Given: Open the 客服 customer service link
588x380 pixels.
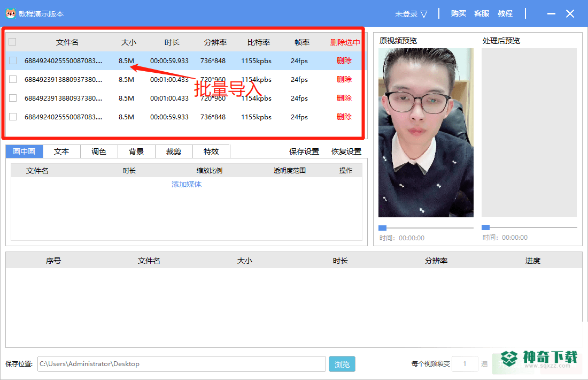Looking at the screenshot, I should pyautogui.click(x=482, y=13).
